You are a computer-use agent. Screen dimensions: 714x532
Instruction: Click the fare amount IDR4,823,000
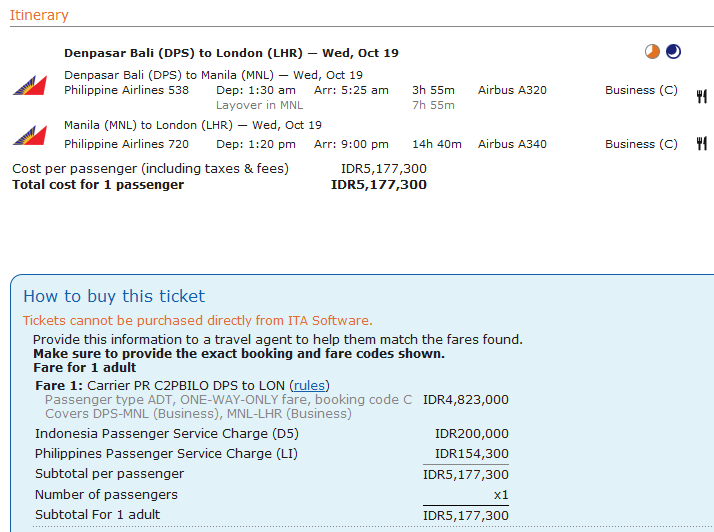(466, 399)
